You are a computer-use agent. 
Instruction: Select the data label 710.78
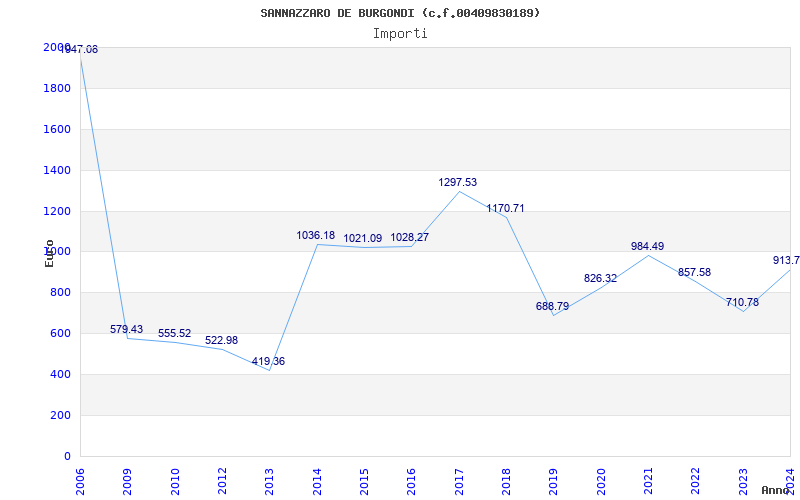[x=742, y=302]
